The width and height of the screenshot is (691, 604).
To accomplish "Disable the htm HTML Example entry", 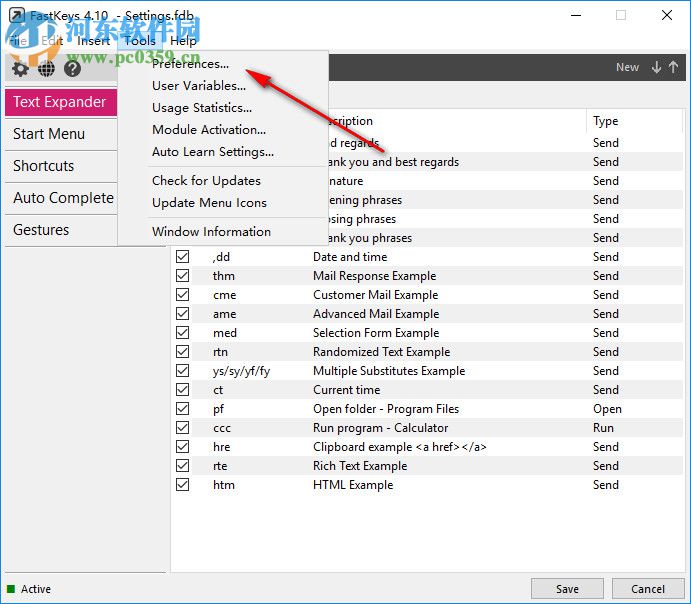I will tap(182, 485).
